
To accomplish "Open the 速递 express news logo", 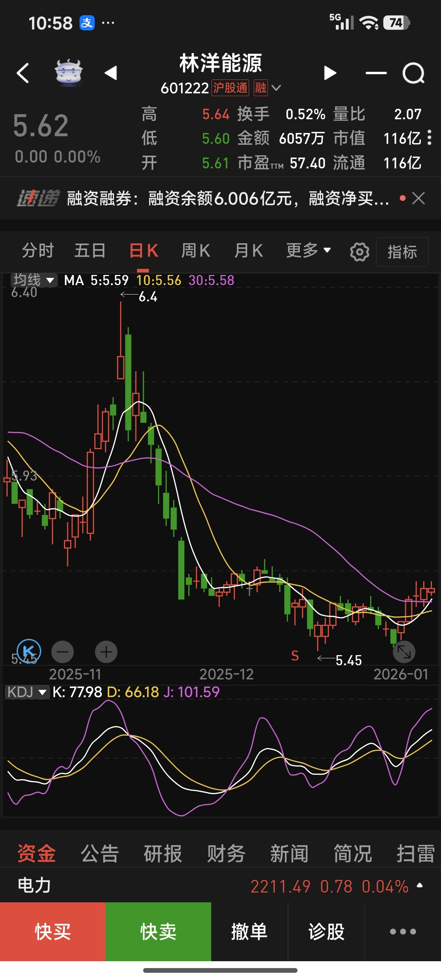I will 38,198.
